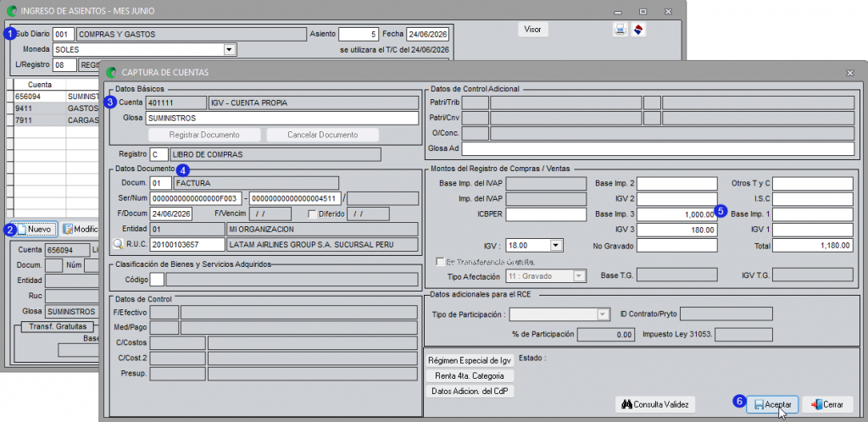Open the Tipo Afectación dropdown

pos(580,275)
